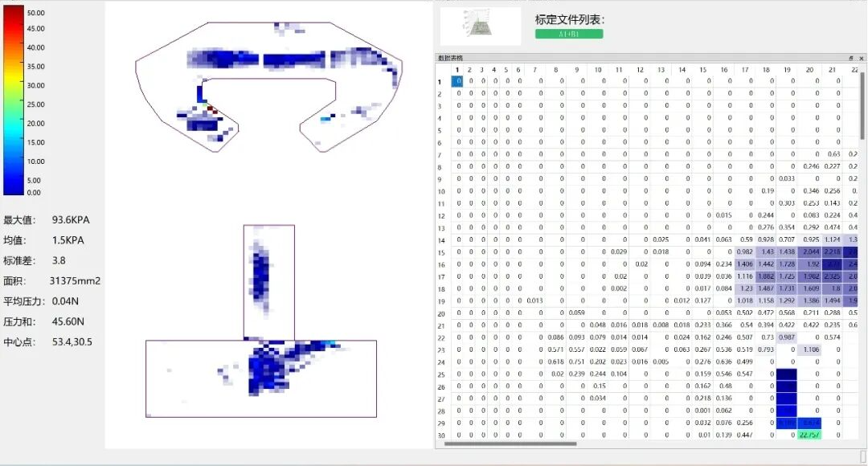Click the dark blue cell in row 25
Screen dimensions: 868x466
tap(787, 374)
